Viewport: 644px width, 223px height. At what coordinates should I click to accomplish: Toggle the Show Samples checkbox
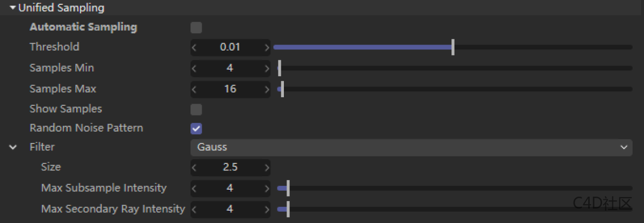coord(196,110)
